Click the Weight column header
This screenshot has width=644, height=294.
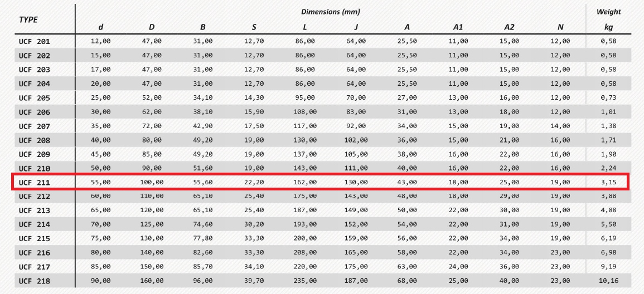pyautogui.click(x=608, y=12)
